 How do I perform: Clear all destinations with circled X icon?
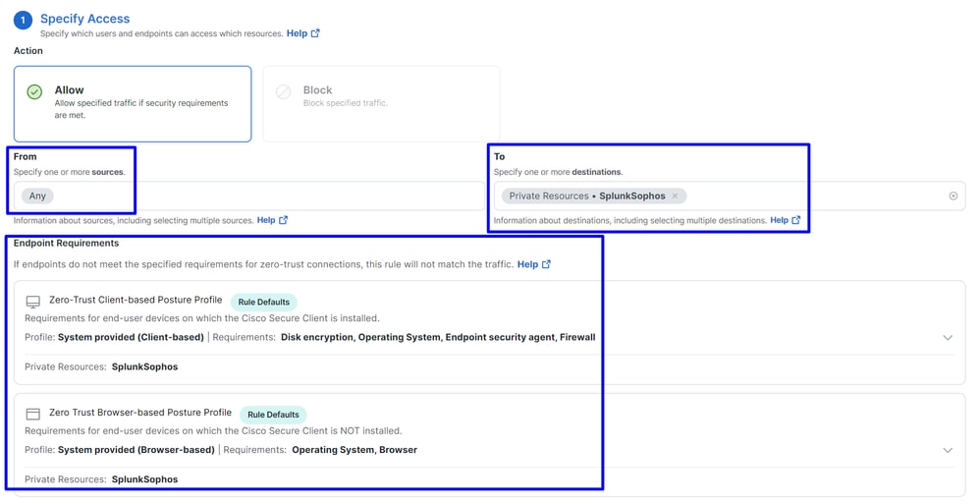953,196
